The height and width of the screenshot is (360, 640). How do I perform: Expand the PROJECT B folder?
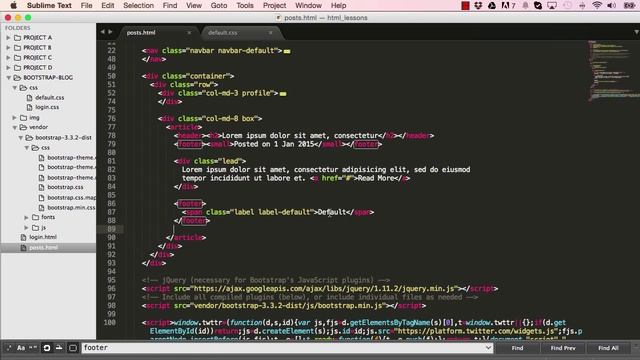[8, 48]
